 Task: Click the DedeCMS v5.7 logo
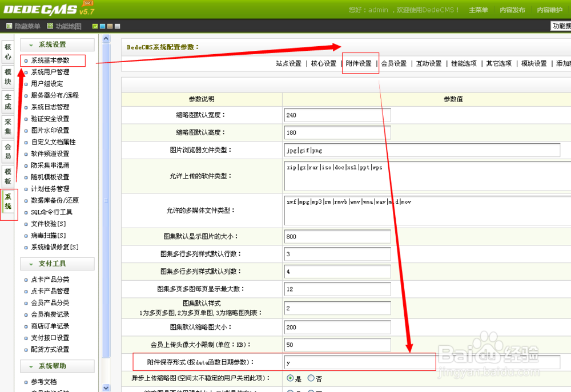tap(49, 9)
